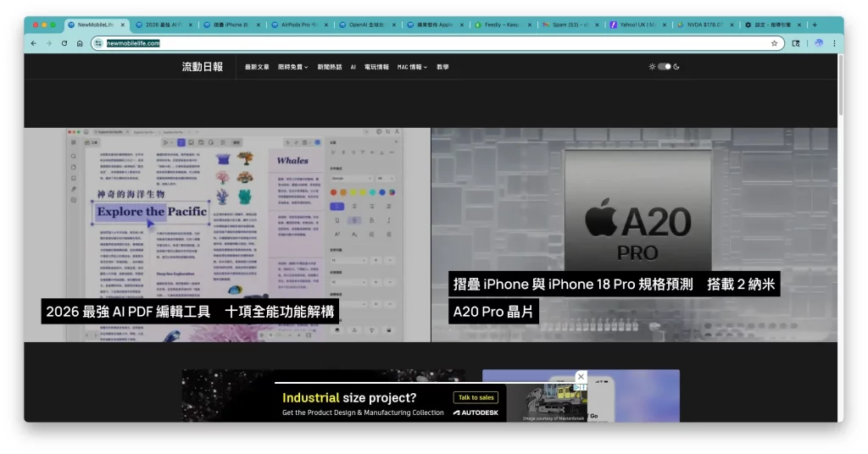This screenshot has width=868, height=454.
Task: Open the 2026 最強 AI PDF 編輯工具 article headline
Action: pyautogui.click(x=190, y=312)
